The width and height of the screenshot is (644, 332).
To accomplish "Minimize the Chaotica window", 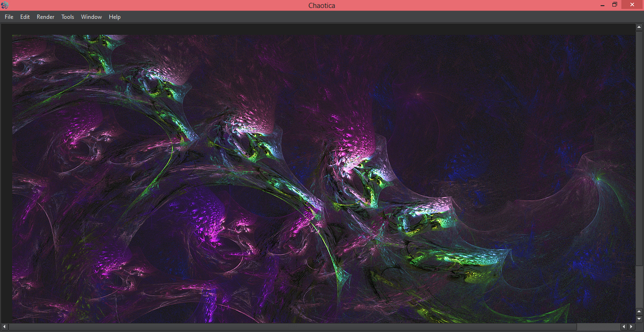I will coord(603,5).
